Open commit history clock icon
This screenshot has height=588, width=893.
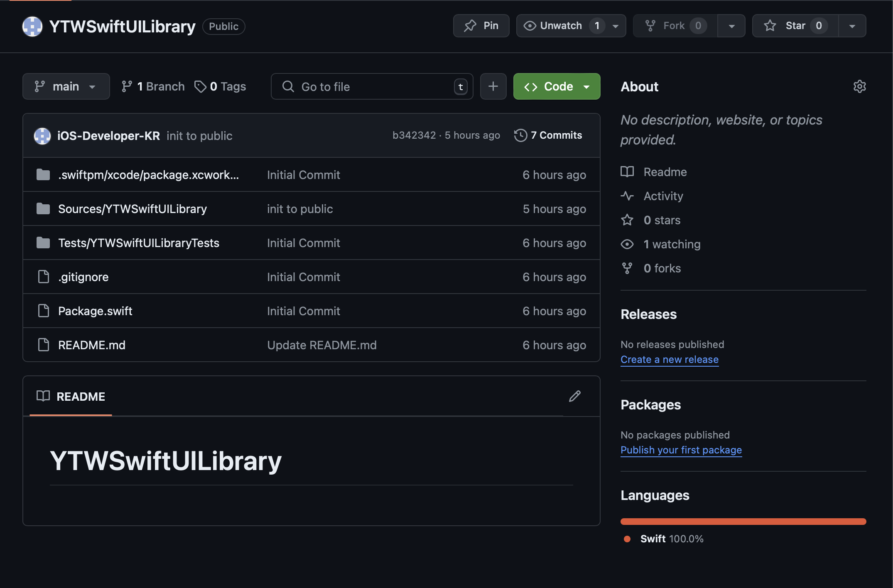520,135
